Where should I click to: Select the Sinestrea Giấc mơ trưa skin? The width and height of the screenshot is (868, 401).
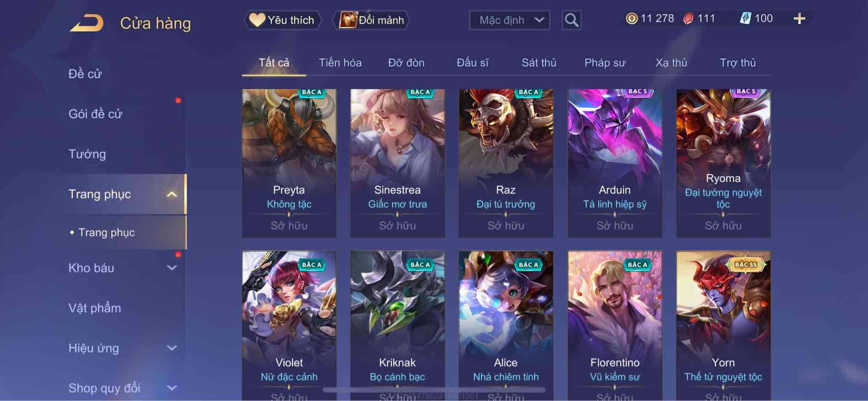pos(397,163)
